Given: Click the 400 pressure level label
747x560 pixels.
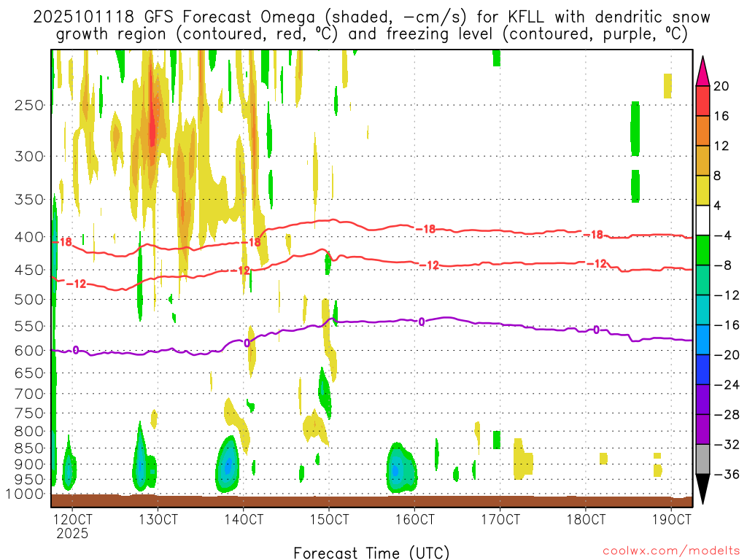Looking at the screenshot, I should coord(29,237).
